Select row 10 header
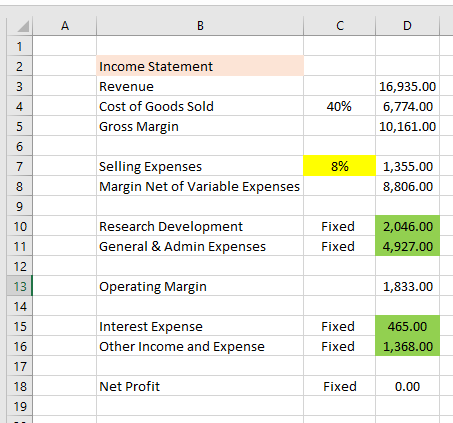The width and height of the screenshot is (453, 423). pos(20,226)
